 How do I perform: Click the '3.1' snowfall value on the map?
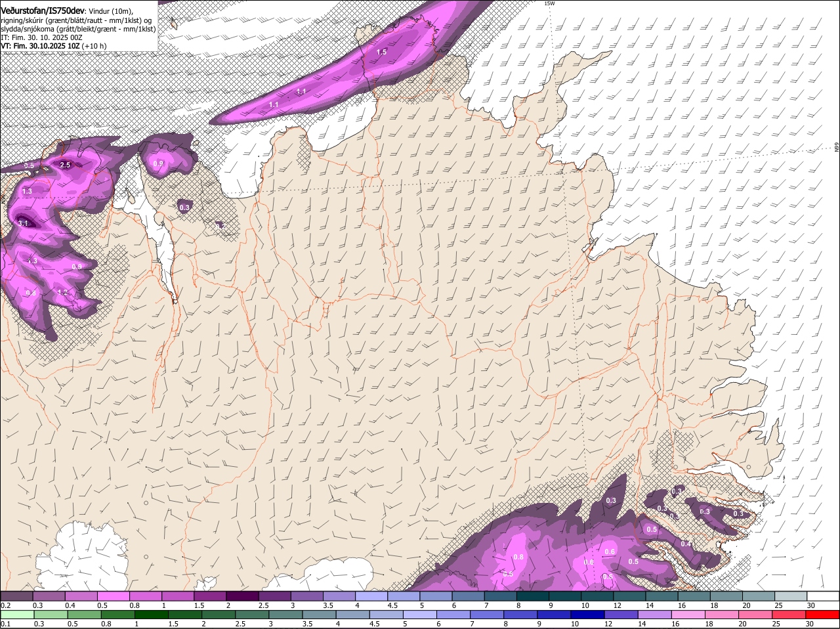point(23,223)
